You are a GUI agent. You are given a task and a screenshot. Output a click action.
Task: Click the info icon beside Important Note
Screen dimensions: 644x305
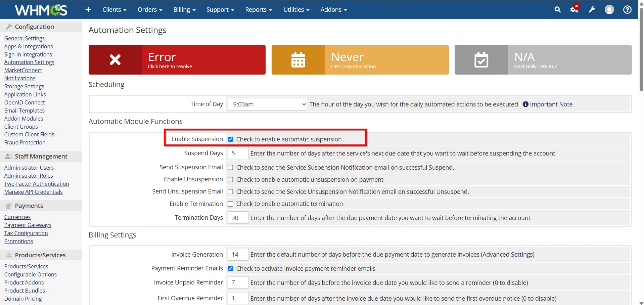(x=525, y=104)
